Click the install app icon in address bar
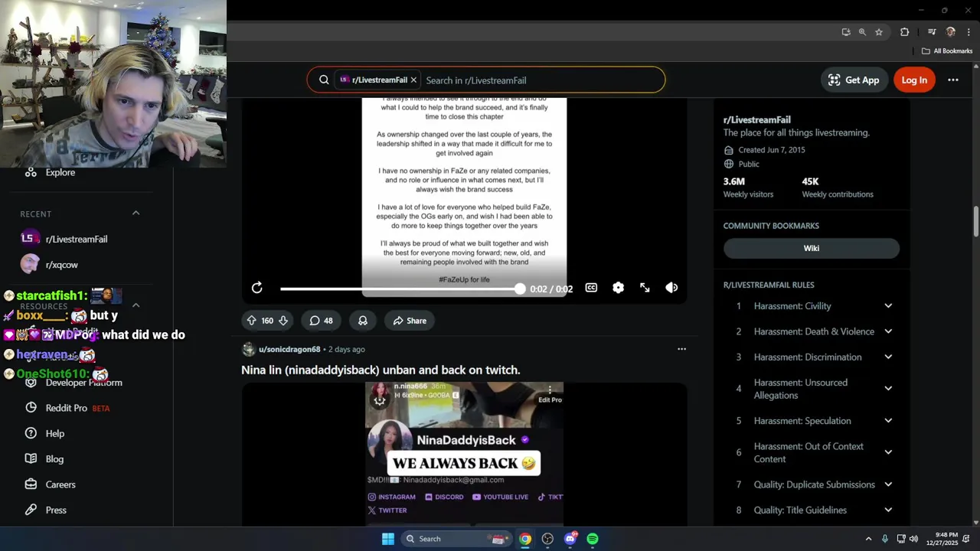980x551 pixels. point(846,32)
